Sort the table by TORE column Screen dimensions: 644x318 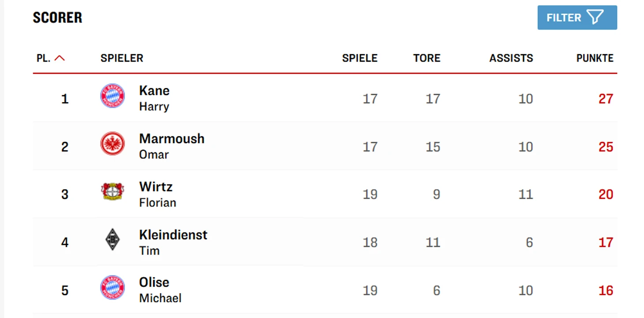pos(426,58)
